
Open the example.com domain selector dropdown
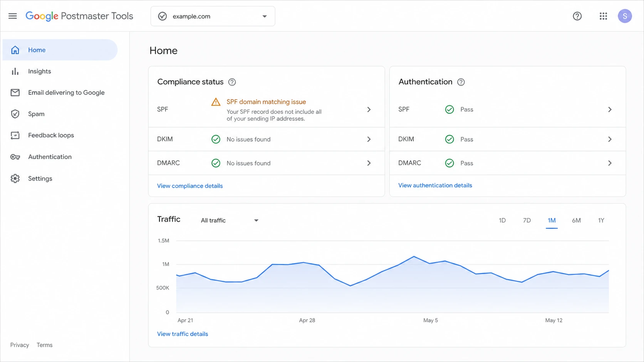[x=213, y=16]
